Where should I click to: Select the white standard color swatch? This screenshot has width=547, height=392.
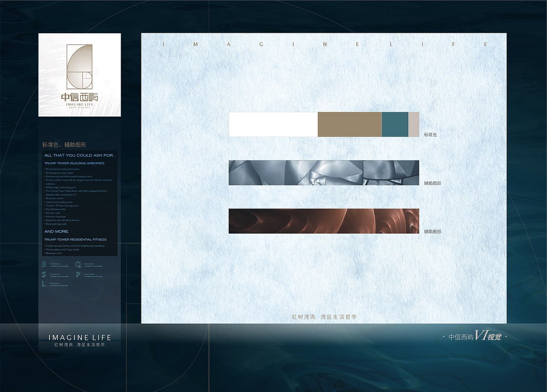tap(273, 124)
